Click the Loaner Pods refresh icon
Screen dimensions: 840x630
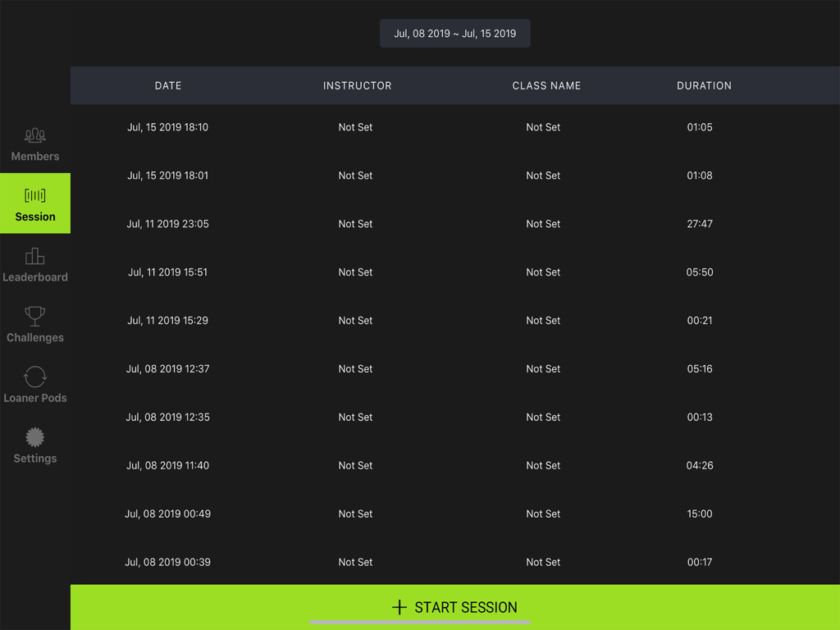(34, 377)
